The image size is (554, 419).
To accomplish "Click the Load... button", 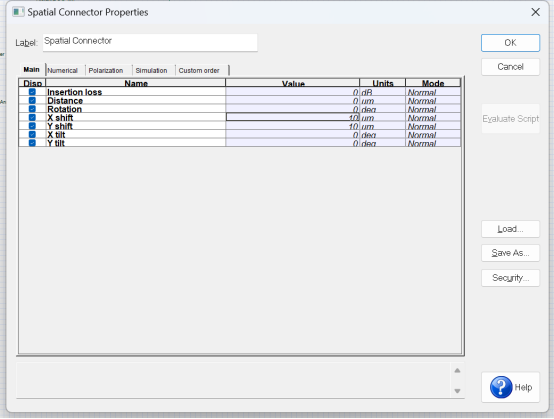I will (510, 229).
